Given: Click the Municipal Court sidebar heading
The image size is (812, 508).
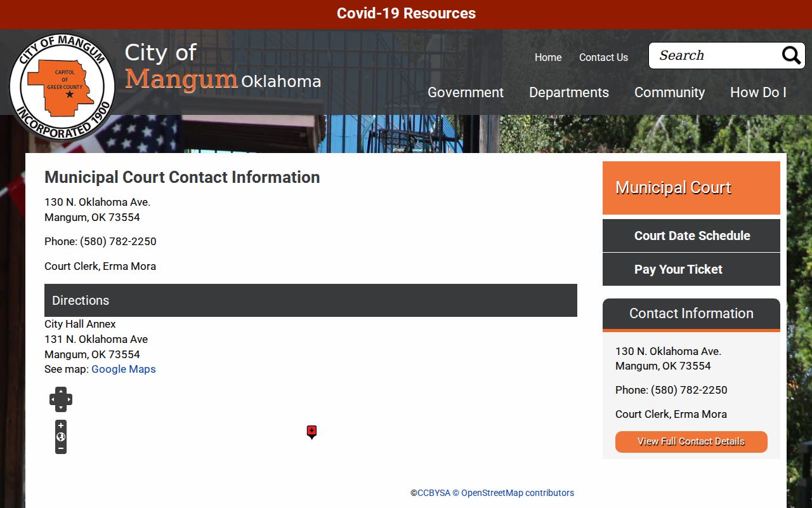Looking at the screenshot, I should pos(691,188).
